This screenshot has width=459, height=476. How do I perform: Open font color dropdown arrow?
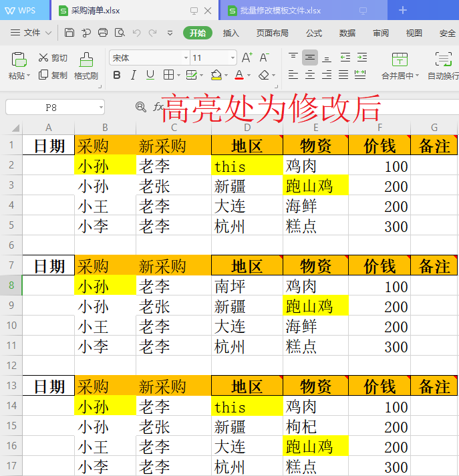pos(249,75)
